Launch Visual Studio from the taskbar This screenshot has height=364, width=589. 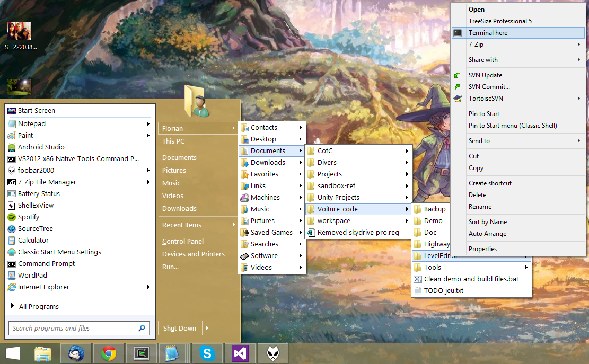pyautogui.click(x=240, y=353)
